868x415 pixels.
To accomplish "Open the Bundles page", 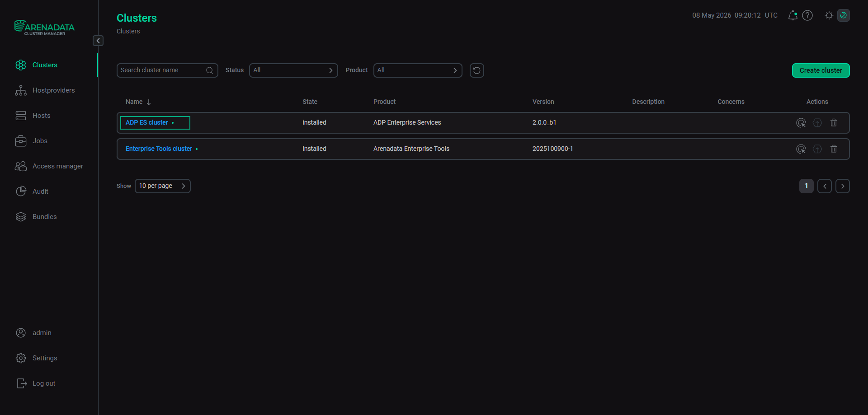I will click(x=45, y=217).
